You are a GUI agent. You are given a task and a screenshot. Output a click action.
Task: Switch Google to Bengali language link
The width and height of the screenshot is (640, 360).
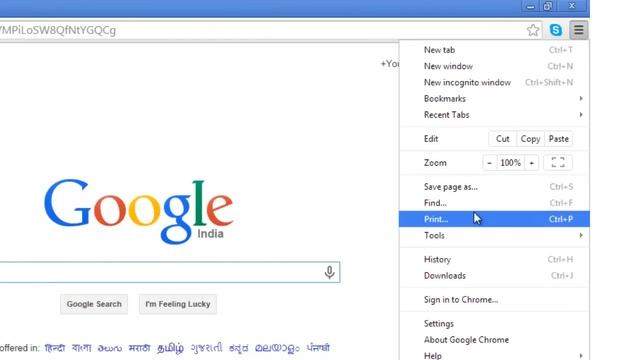point(81,348)
